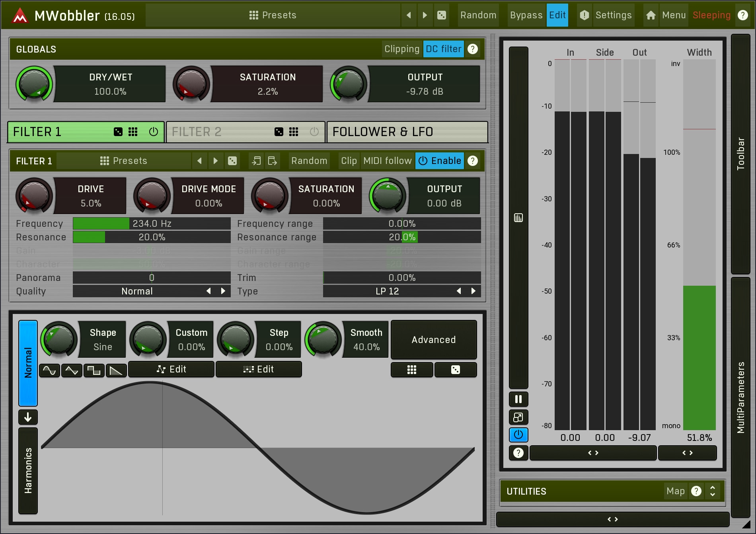Toggle the Filter 1 tab power button
This screenshot has height=534, width=756.
(154, 132)
